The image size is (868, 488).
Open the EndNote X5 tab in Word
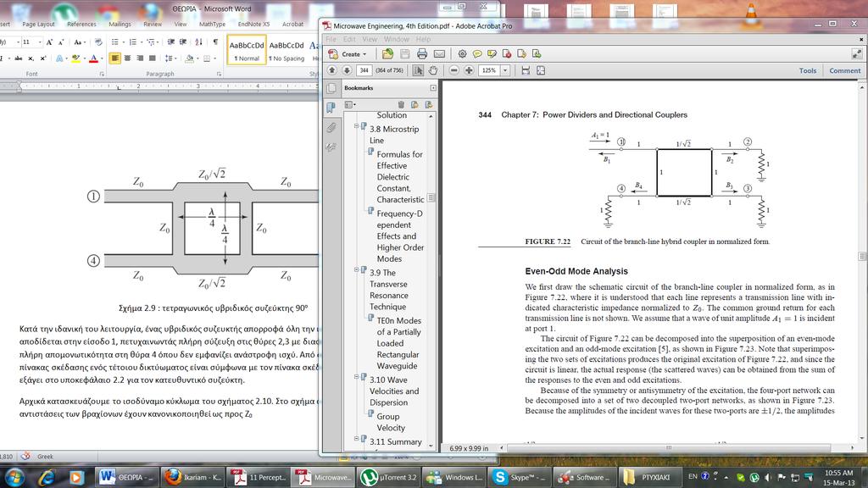coord(253,25)
